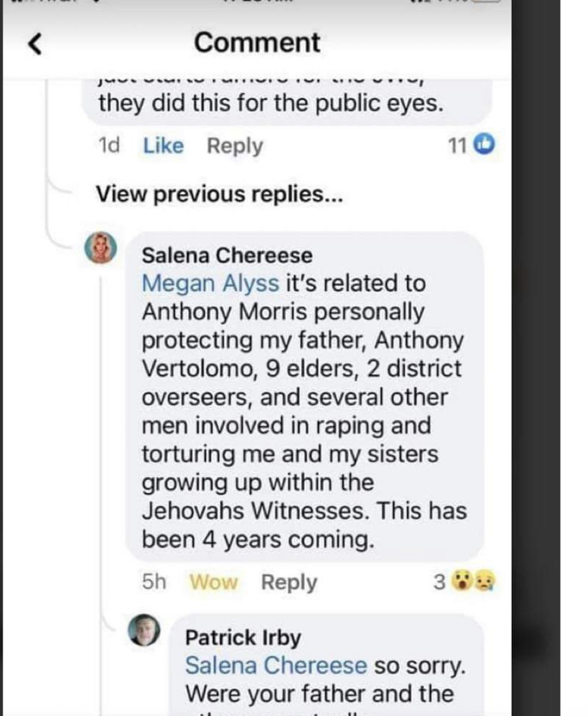The image size is (588, 716).
Task: Toggle the Wow reaction on the 5h comment
Action: pyautogui.click(x=214, y=581)
